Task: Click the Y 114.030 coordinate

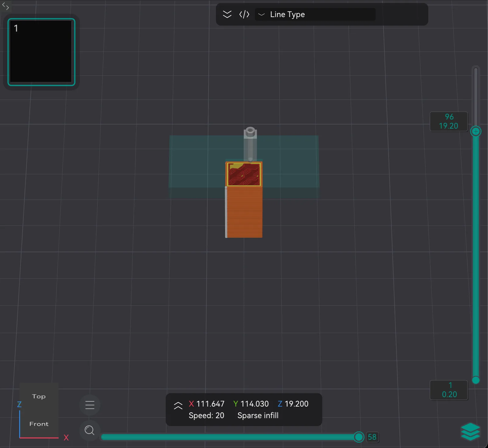Action: [251, 404]
